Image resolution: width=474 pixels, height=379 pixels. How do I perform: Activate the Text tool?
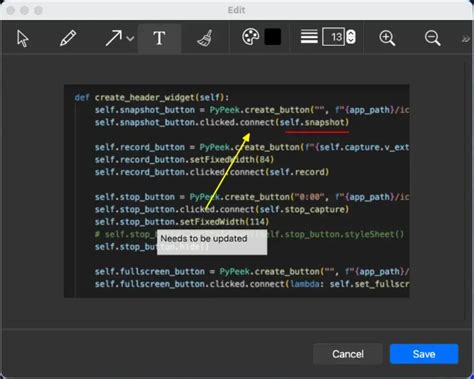coord(159,38)
